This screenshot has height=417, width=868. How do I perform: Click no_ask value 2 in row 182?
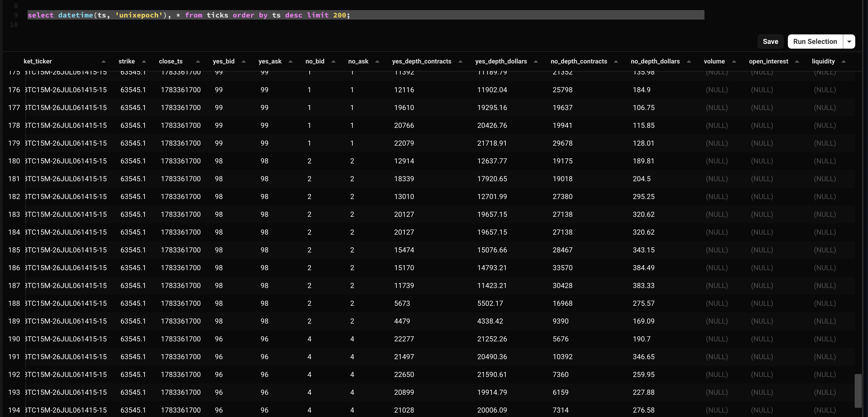352,197
